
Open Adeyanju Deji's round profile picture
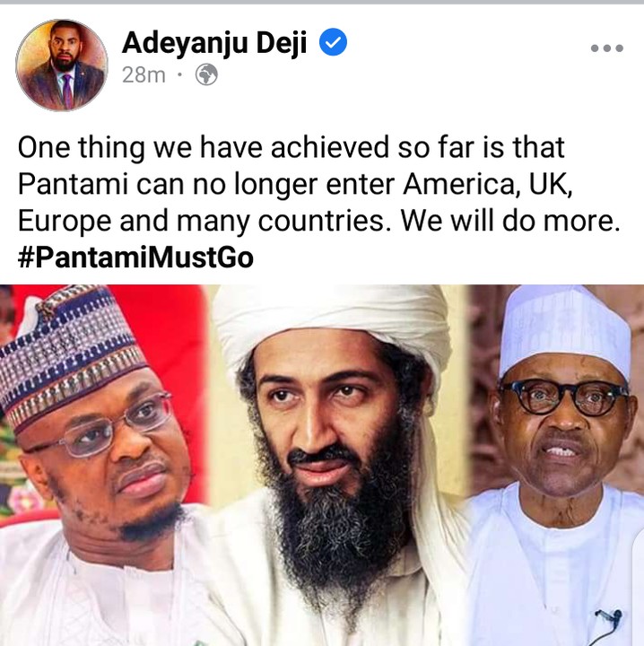[x=62, y=65]
